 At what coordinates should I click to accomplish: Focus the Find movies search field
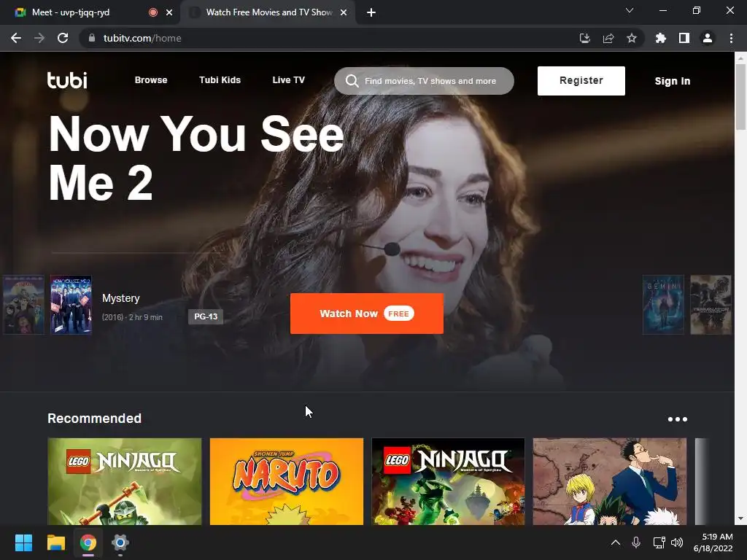424,81
